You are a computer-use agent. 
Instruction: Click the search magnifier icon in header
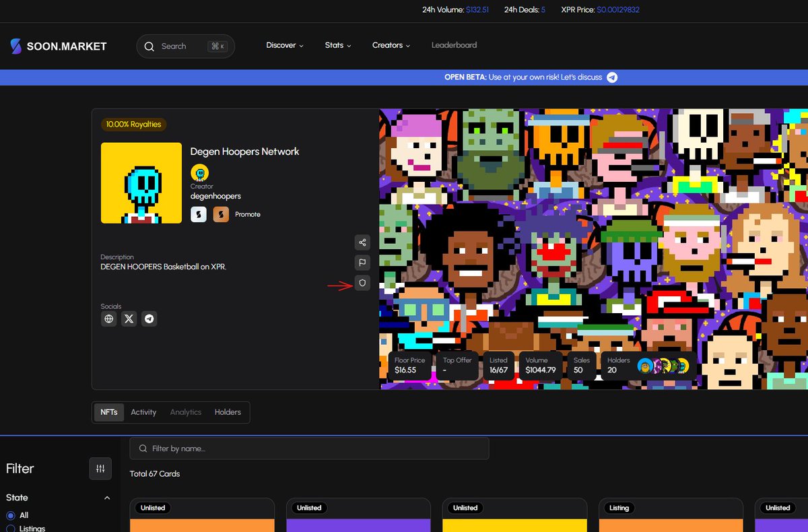click(150, 46)
